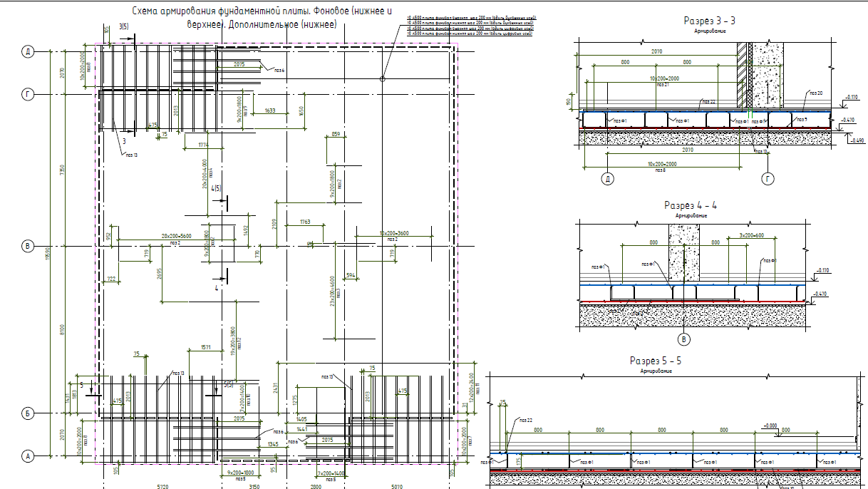Select the vertical '1650' dimension value

301,111
